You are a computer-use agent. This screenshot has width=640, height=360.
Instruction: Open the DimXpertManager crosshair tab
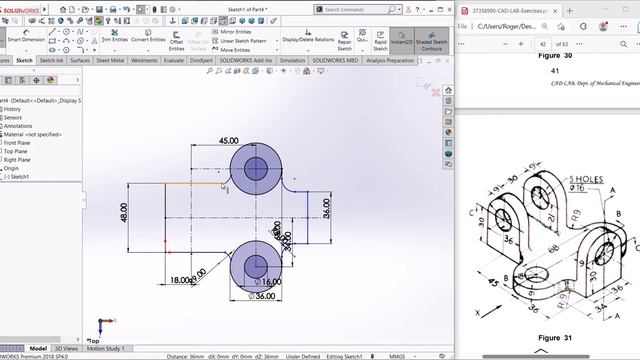click(x=36, y=80)
